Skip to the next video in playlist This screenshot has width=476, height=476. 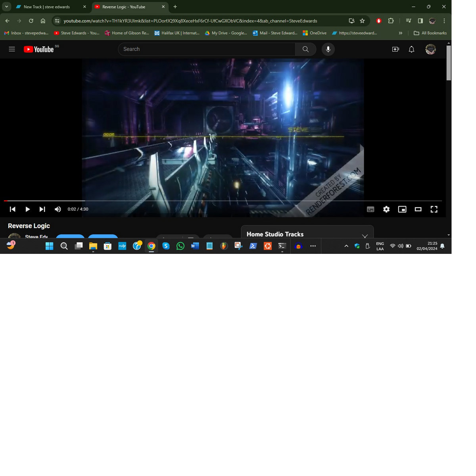(x=42, y=209)
